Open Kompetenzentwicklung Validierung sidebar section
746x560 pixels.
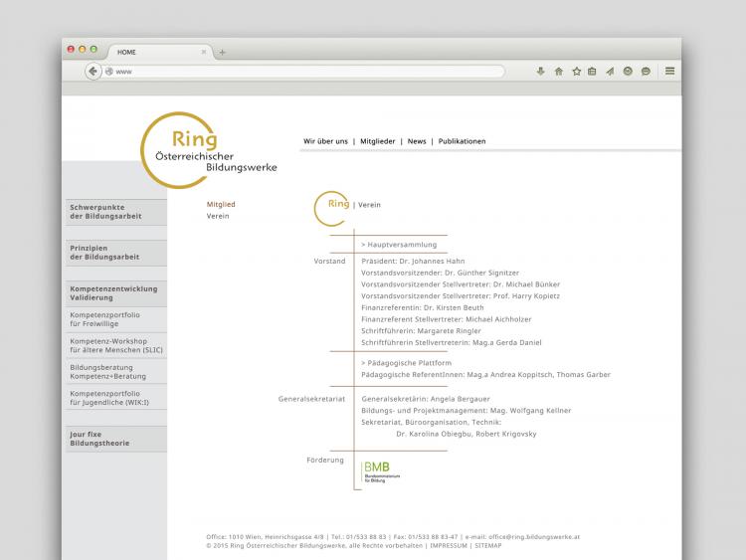(x=116, y=293)
